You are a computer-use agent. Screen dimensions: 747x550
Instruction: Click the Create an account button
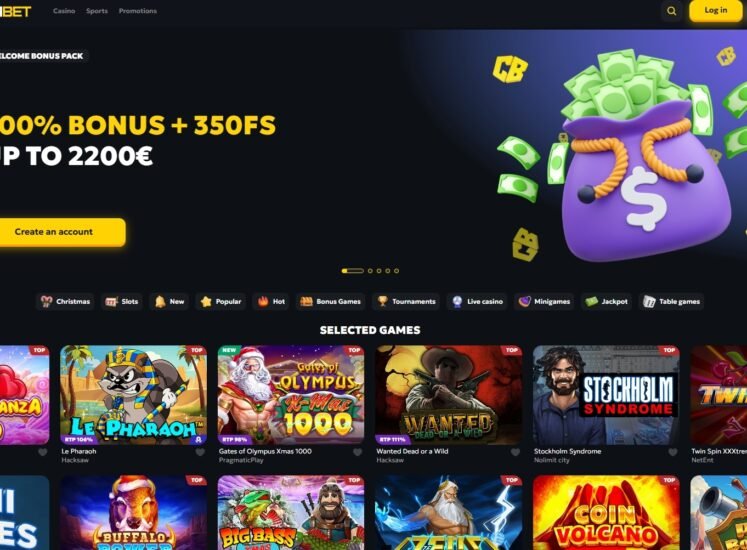point(60,232)
